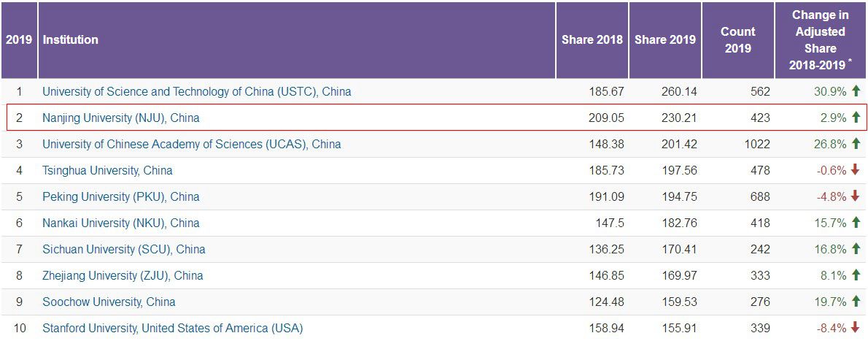The height and width of the screenshot is (341, 868).
Task: Sort by Count 2019 column header
Action: (737, 40)
